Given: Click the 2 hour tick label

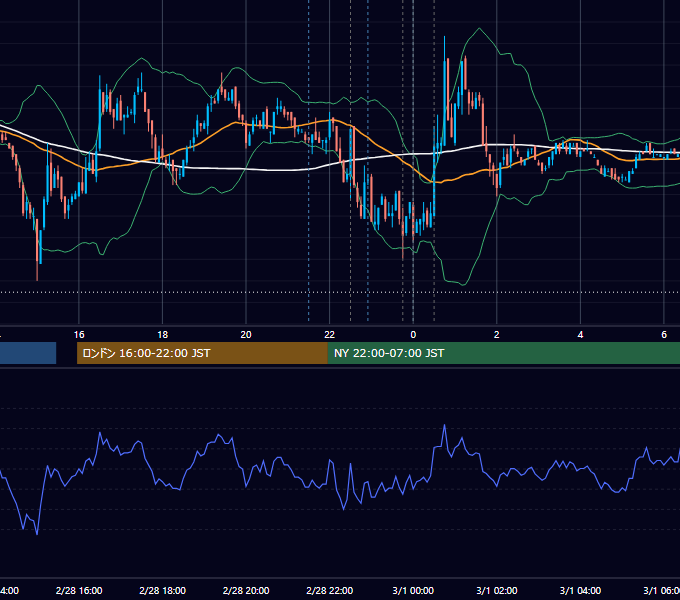Looking at the screenshot, I should pyautogui.click(x=497, y=335).
